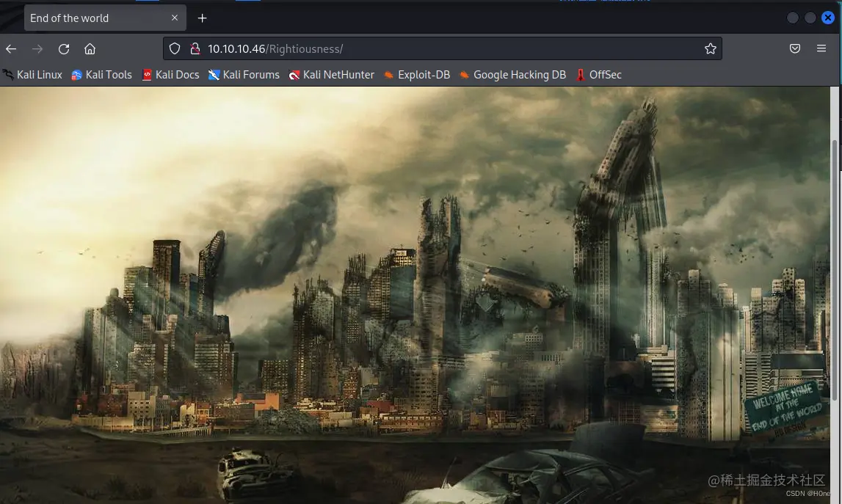Open the Kali Tools bookmark
Screen dimensions: 842x504
point(101,75)
